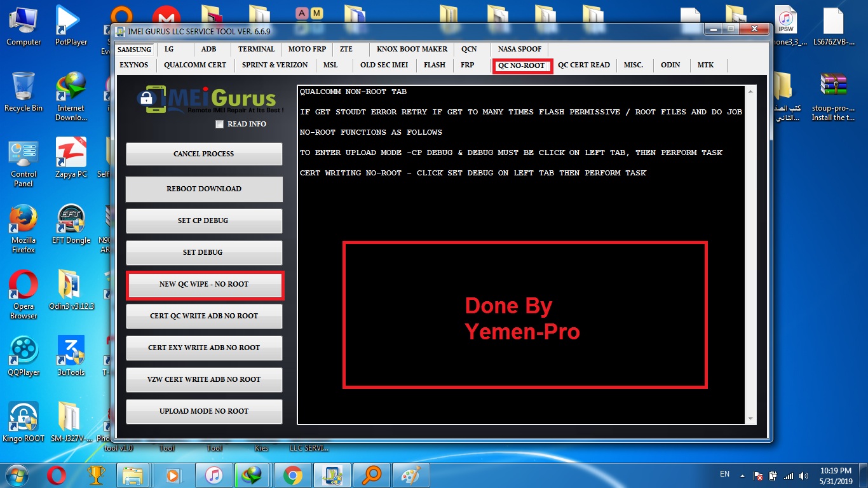Viewport: 868px width, 488px height.
Task: Open iTunes from taskbar
Action: pyautogui.click(x=214, y=475)
